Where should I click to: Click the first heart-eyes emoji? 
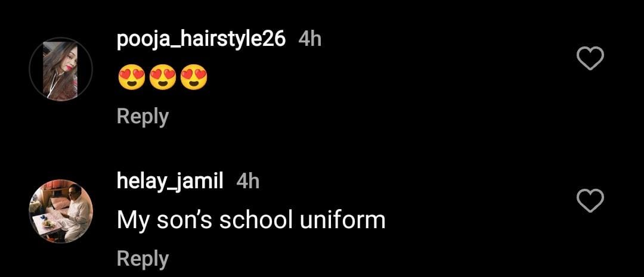(x=131, y=79)
